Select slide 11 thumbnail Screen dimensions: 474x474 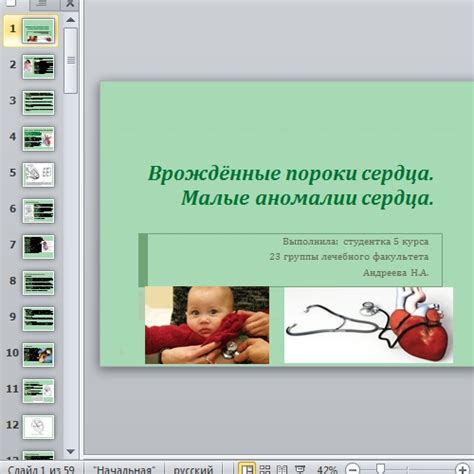pos(38,391)
